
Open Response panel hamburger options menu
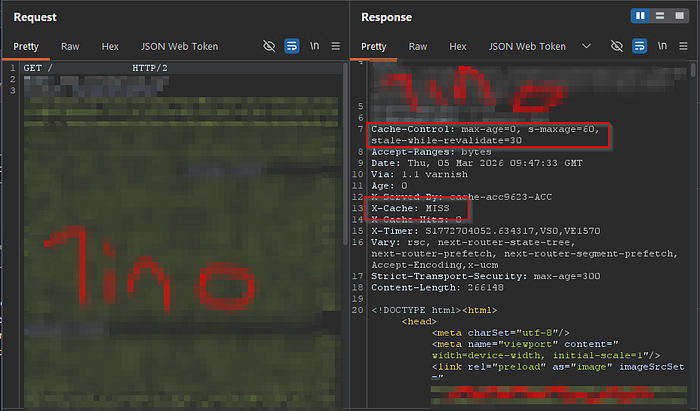(x=683, y=46)
